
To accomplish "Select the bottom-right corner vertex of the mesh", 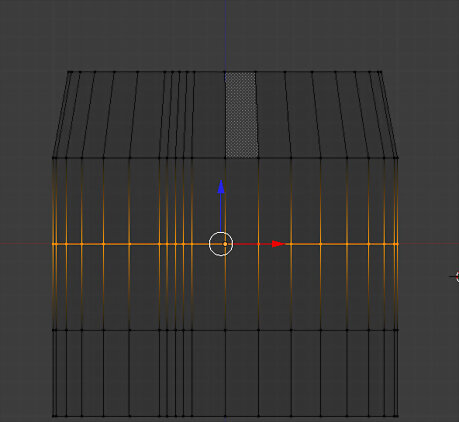I will point(397,416).
